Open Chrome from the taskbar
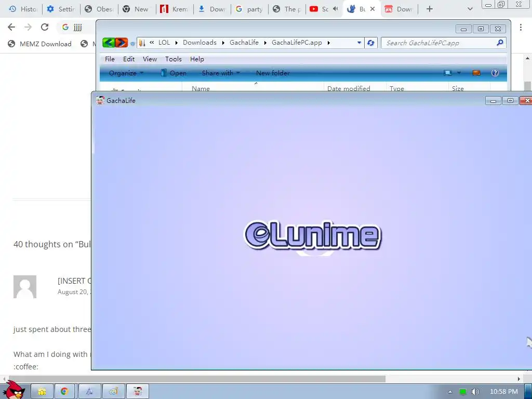This screenshot has width=532, height=399. click(x=64, y=392)
